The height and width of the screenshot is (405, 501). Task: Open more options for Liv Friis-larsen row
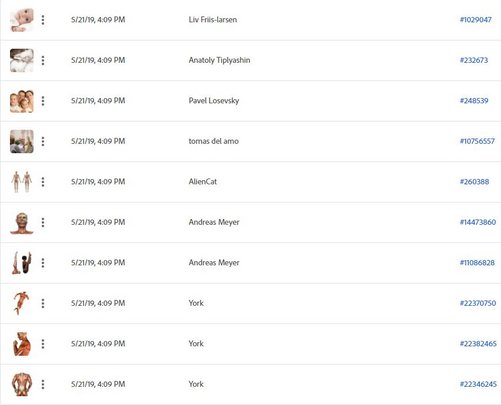(43, 20)
